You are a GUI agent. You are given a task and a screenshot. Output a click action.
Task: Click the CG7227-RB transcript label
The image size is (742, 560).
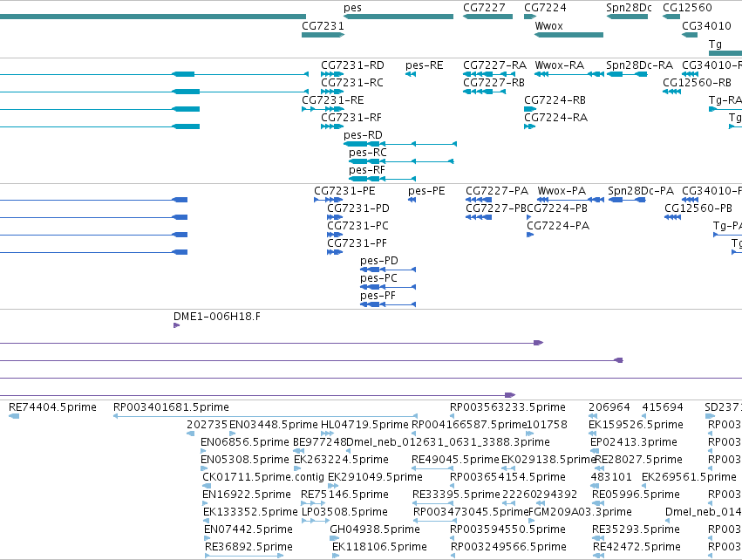[494, 83]
